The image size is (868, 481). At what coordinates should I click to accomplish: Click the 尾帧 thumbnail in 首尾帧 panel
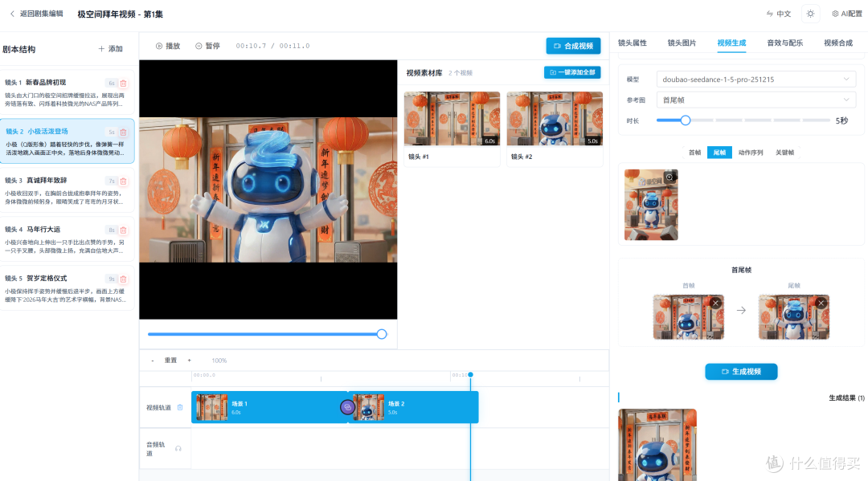click(x=794, y=317)
